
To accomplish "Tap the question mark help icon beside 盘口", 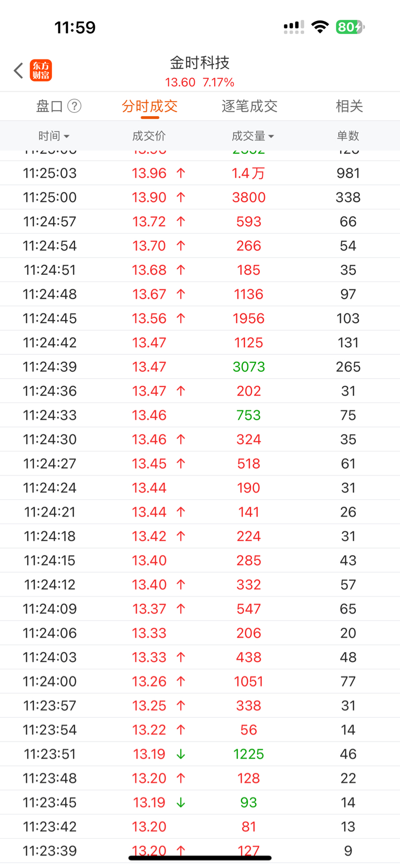I will coord(74,106).
